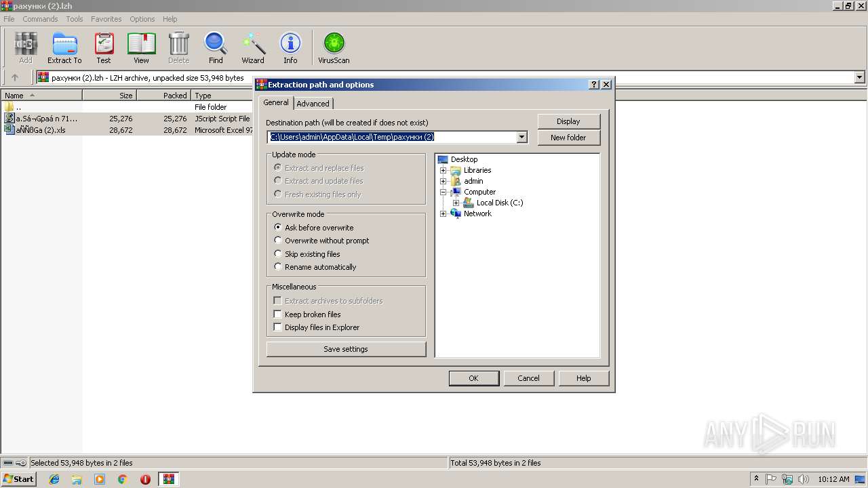Viewport: 868px width, 488px height.
Task: Show hidden tray icons arrow
Action: click(x=756, y=479)
